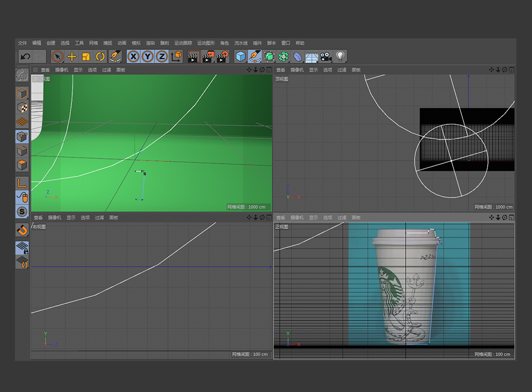
Task: Toggle the Z axis lock
Action: pos(162,57)
